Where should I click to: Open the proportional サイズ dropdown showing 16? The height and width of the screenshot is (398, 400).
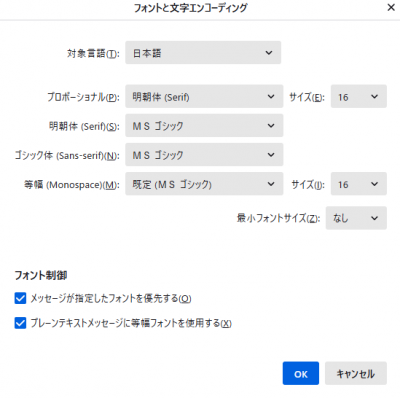point(359,96)
